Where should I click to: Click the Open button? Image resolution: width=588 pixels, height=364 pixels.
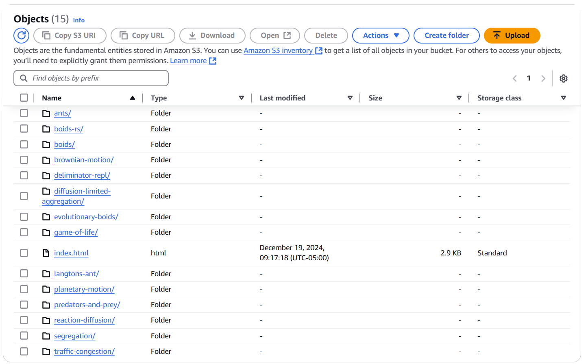click(275, 35)
